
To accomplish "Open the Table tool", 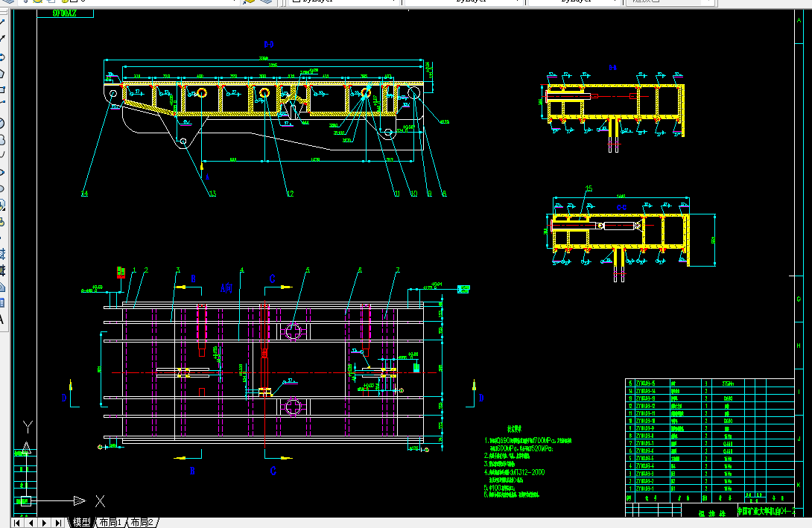I will tap(1, 303).
